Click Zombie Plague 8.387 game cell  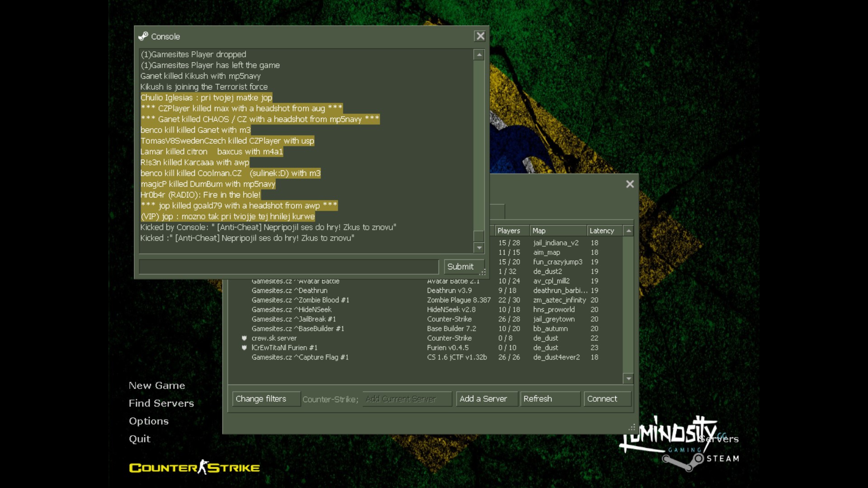pos(459,300)
